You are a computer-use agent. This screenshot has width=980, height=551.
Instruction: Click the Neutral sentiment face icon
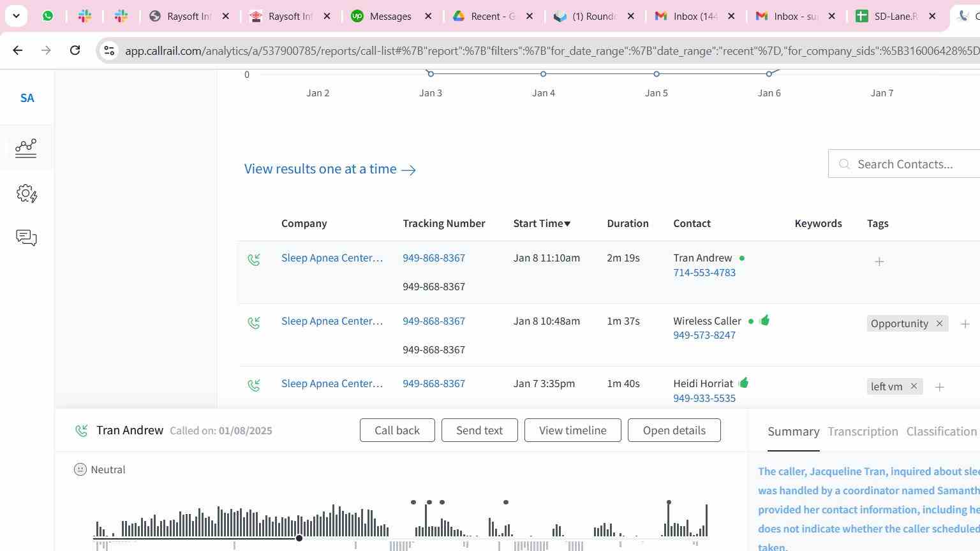pyautogui.click(x=80, y=470)
